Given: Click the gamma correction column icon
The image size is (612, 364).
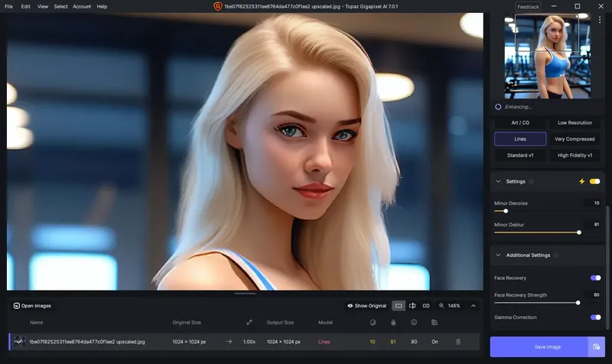Looking at the screenshot, I should coord(435,322).
